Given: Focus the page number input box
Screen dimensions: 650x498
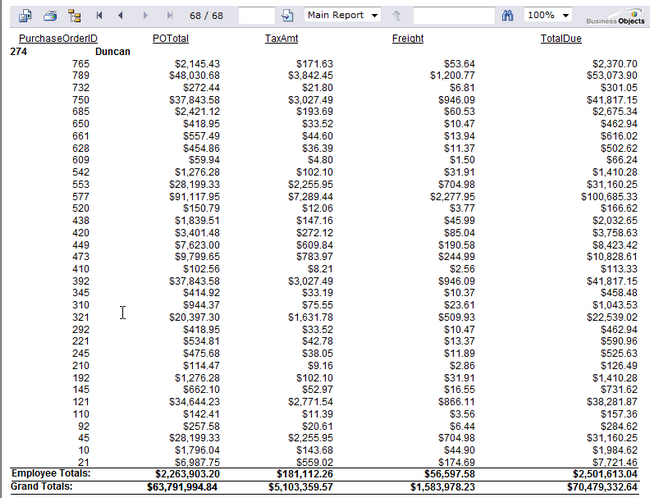Looking at the screenshot, I should pos(257,16).
